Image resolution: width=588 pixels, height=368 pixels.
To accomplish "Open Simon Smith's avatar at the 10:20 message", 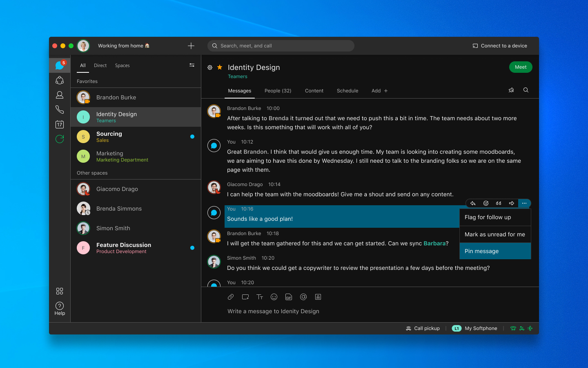I will click(x=214, y=262).
